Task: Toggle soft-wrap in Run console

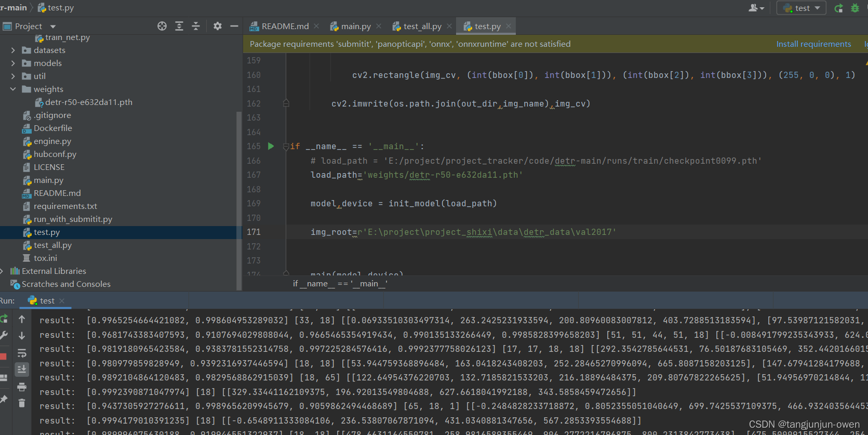Action: coord(22,353)
